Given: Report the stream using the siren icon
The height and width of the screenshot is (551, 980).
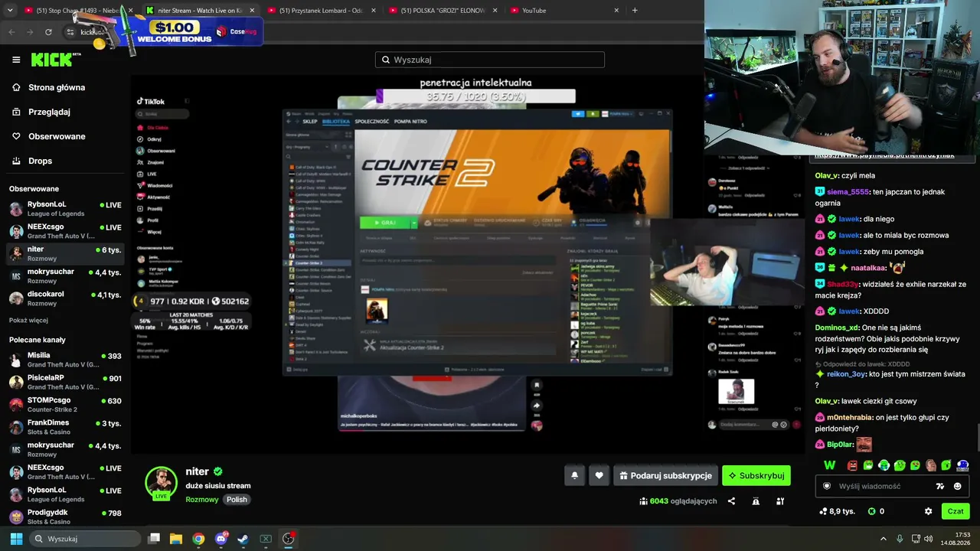Looking at the screenshot, I should (x=756, y=501).
